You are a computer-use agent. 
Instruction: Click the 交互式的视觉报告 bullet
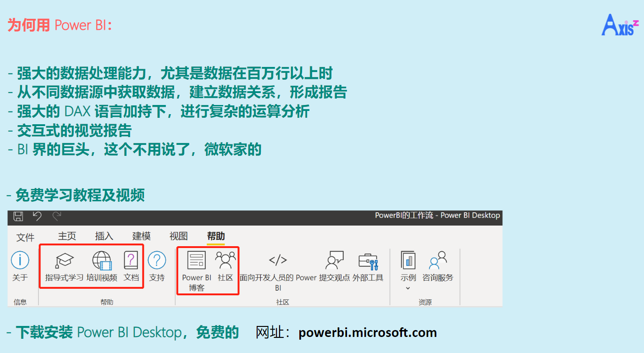70,131
